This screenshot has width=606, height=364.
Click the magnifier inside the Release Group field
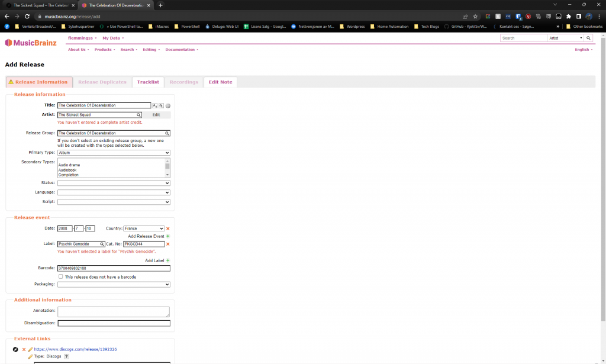point(167,133)
